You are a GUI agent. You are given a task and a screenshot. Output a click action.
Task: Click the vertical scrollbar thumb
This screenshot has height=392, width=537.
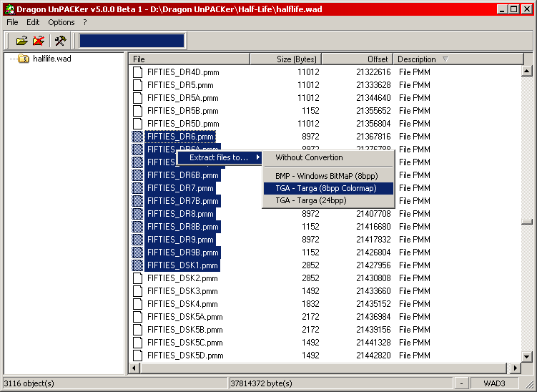pos(527,222)
